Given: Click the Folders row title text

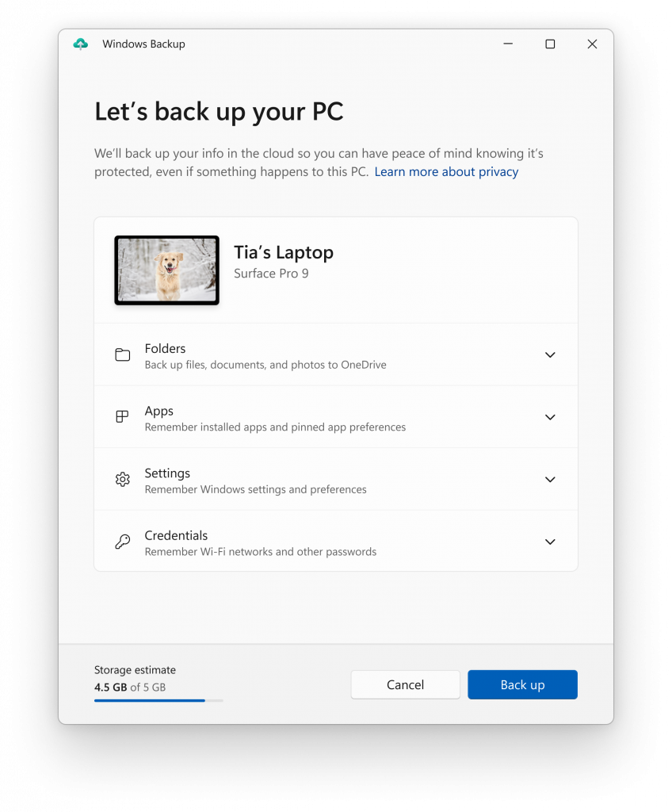Looking at the screenshot, I should (165, 349).
